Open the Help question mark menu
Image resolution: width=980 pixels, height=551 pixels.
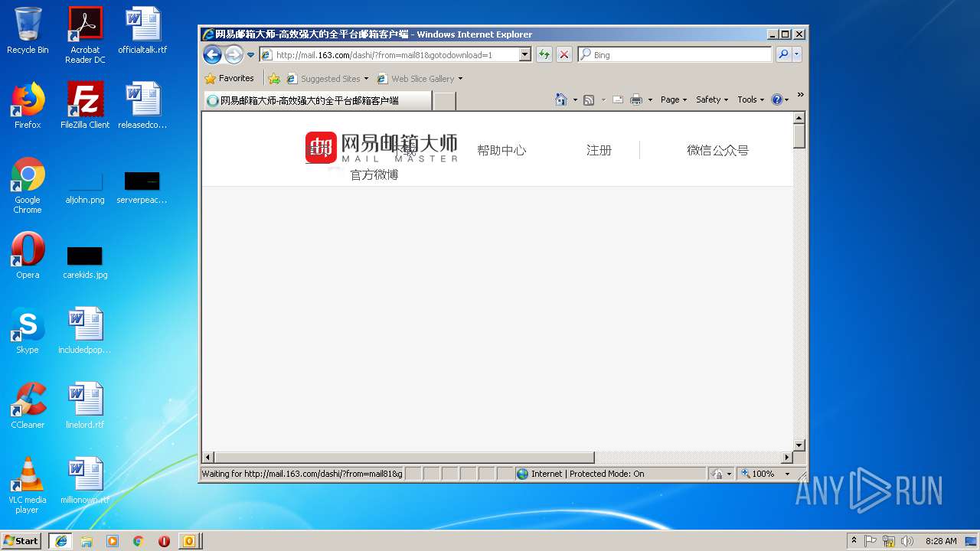pos(780,99)
